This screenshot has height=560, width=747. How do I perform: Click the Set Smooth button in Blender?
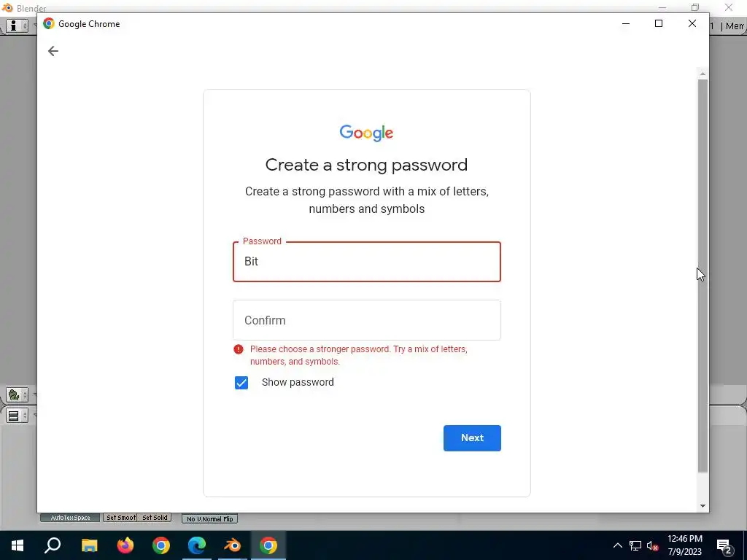point(120,518)
